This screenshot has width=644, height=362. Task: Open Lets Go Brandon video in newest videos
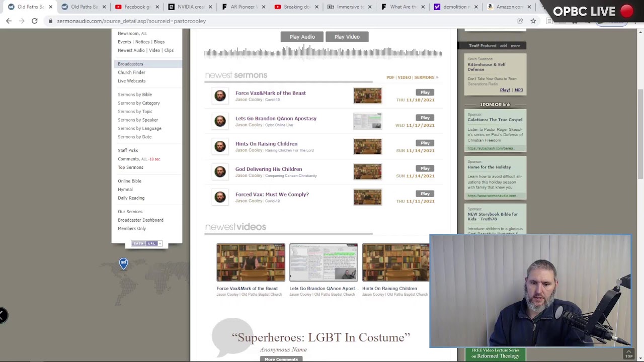click(x=324, y=262)
